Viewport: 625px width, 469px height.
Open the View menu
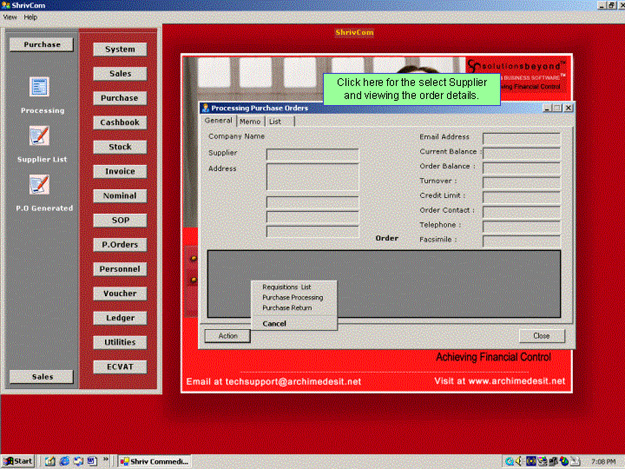pyautogui.click(x=10, y=17)
